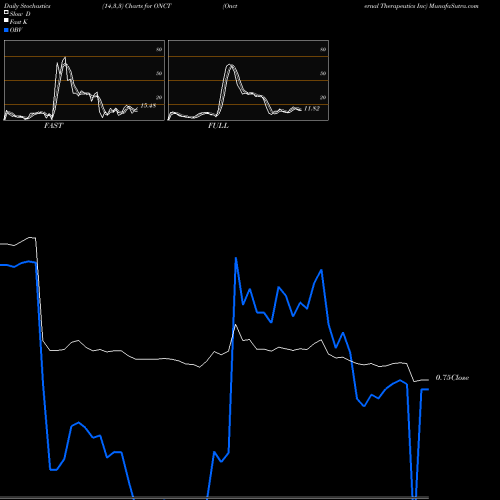The image size is (500, 500).
Task: Click the 80 axis label in FULL chart
Action: 323,49
